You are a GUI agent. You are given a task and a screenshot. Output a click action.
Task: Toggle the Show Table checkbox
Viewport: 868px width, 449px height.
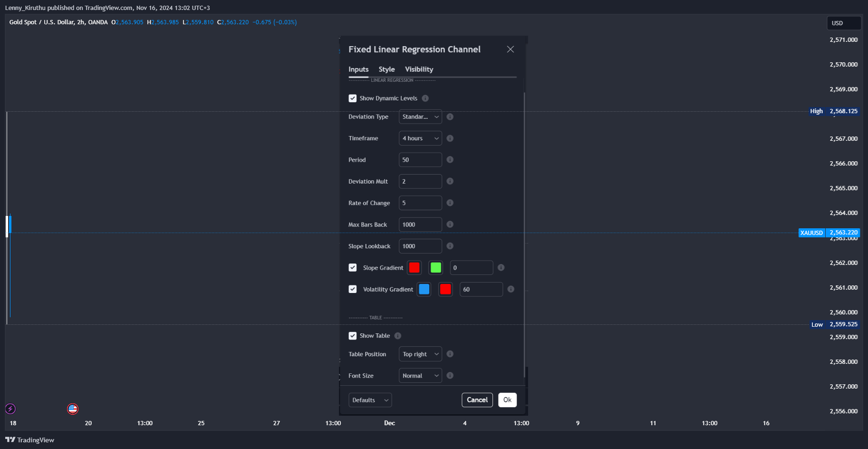point(353,336)
